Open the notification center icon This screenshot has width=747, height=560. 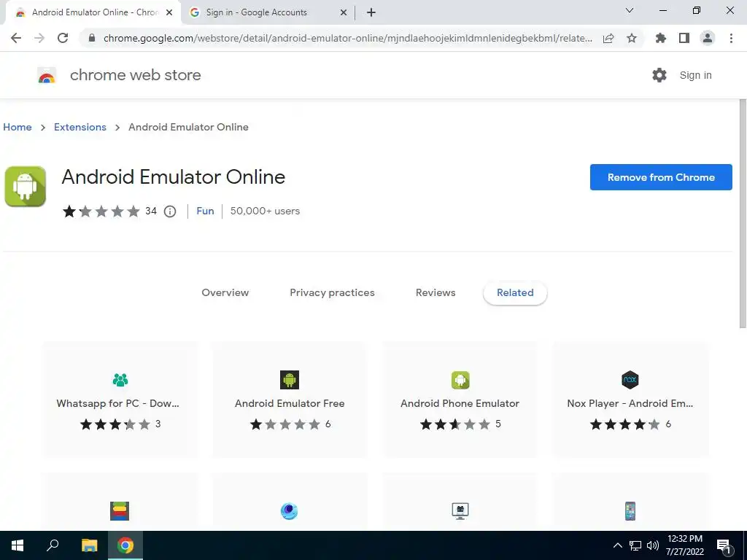[x=724, y=545]
